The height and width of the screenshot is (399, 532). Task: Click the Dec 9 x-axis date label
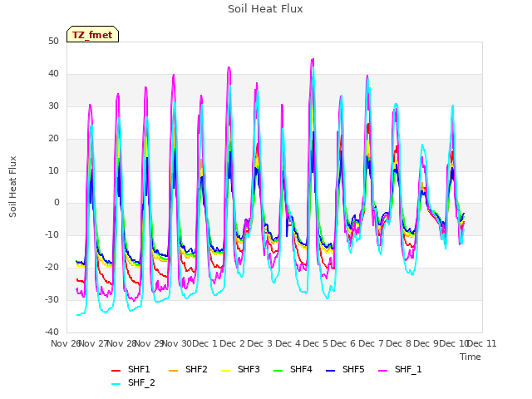426,343
